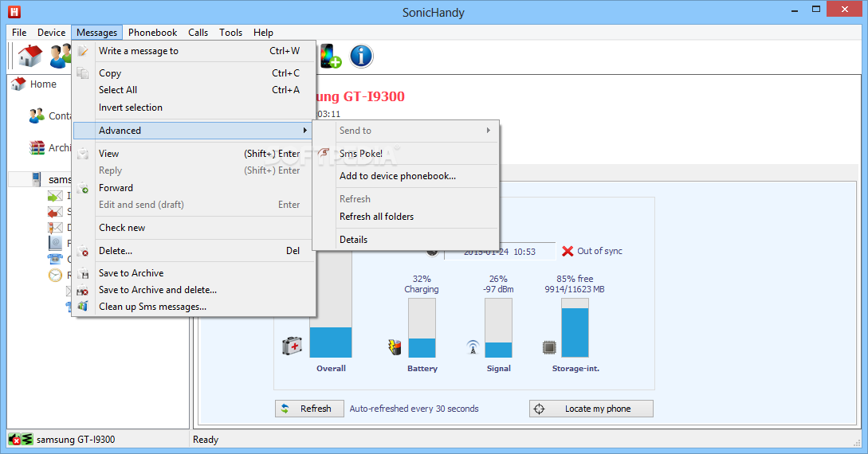Image resolution: width=868 pixels, height=454 pixels.
Task: Click the Out of sync text
Action: pos(599,251)
